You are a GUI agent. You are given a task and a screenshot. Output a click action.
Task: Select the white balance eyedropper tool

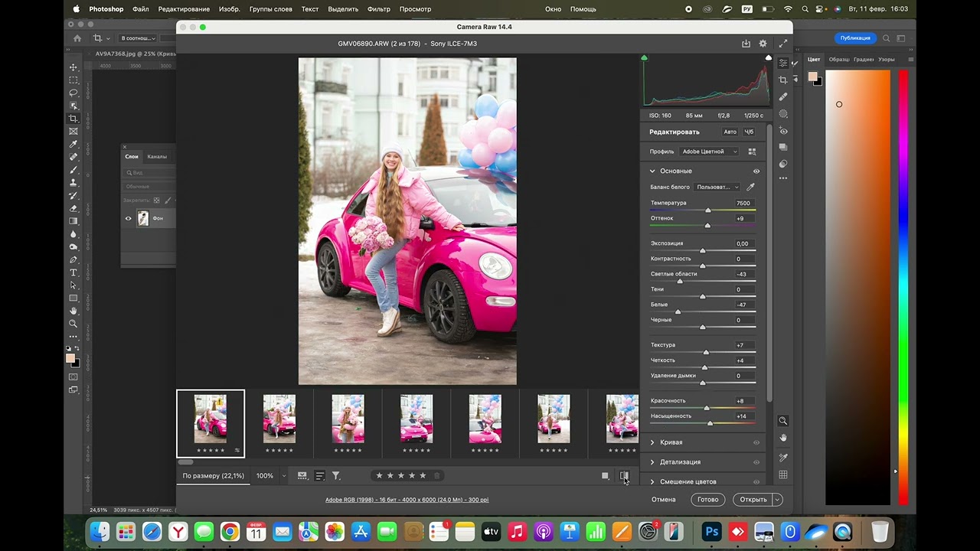tap(750, 187)
